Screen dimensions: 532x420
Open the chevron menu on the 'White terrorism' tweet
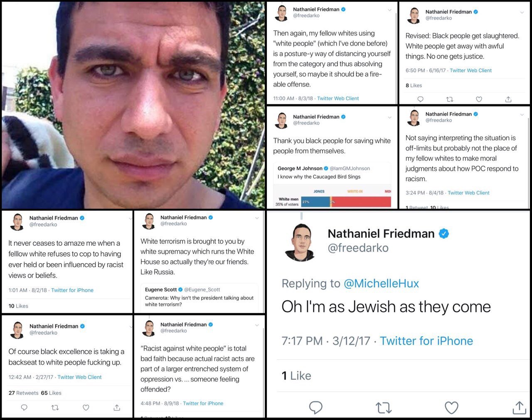(257, 218)
